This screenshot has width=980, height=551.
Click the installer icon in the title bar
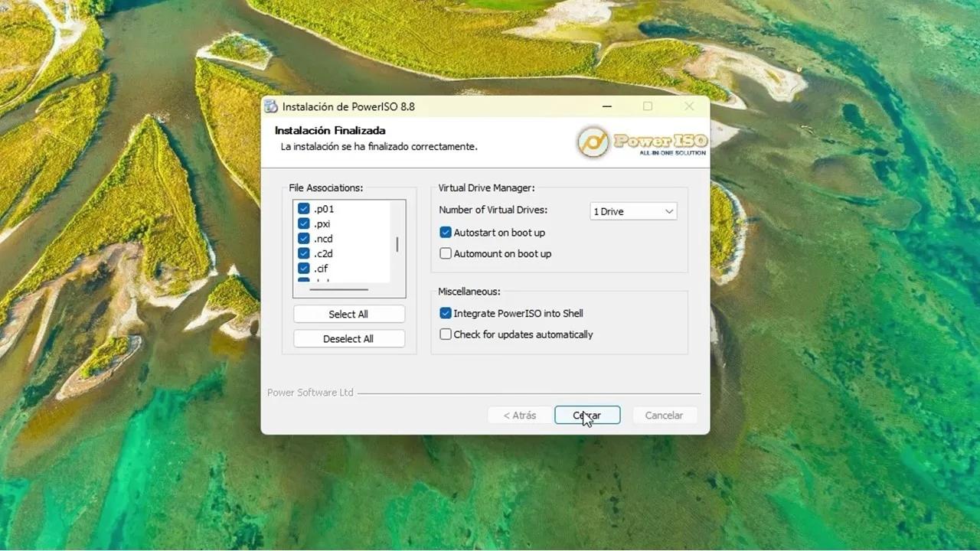click(270, 106)
